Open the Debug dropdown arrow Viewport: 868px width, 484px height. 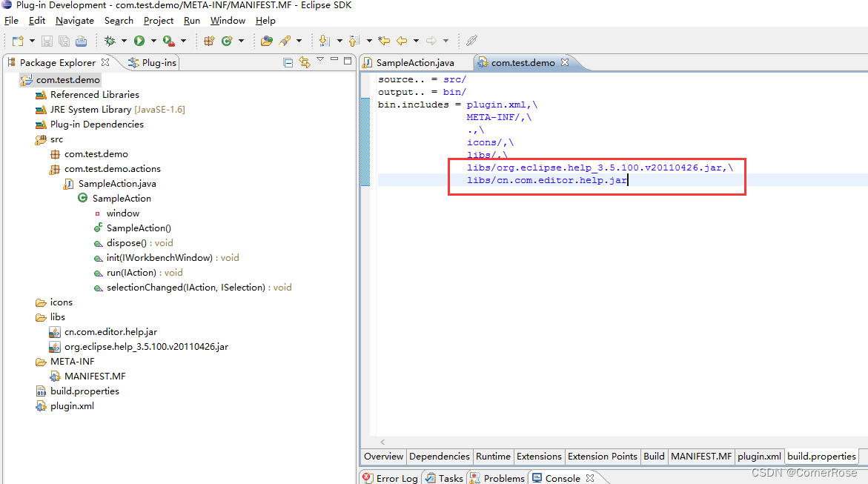(124, 41)
